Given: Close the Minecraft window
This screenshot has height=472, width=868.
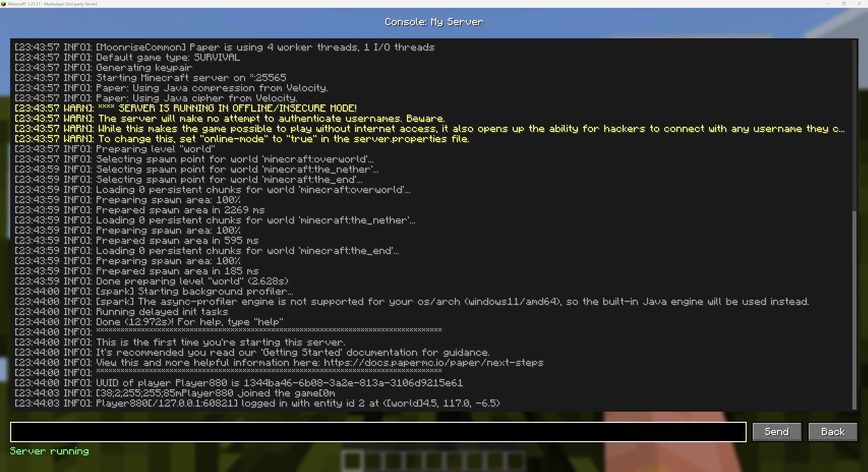Looking at the screenshot, I should point(860,4).
